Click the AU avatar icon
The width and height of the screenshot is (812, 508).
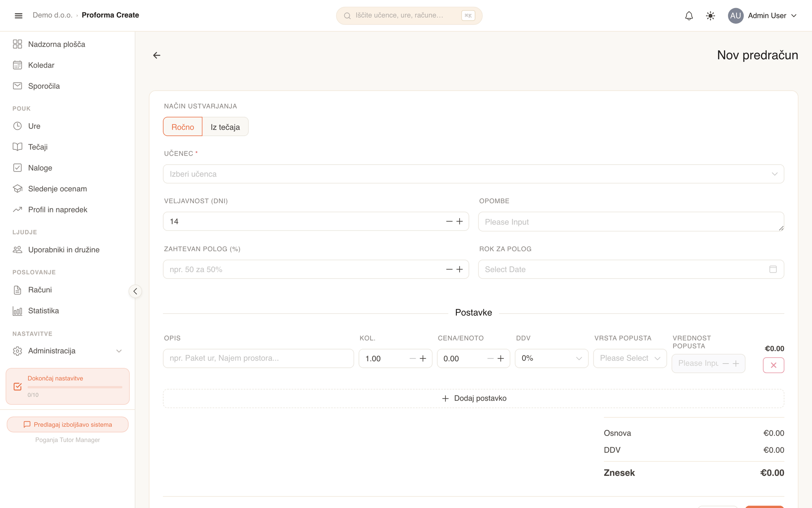click(x=736, y=15)
